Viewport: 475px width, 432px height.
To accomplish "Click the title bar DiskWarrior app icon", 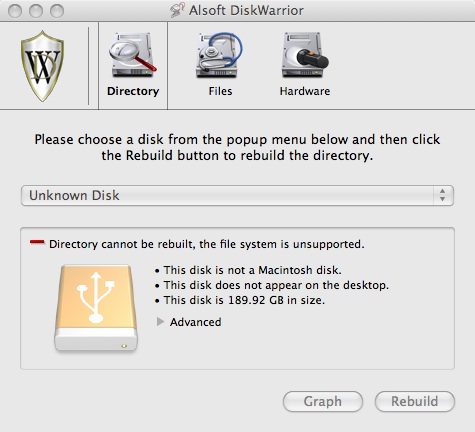I will point(177,10).
